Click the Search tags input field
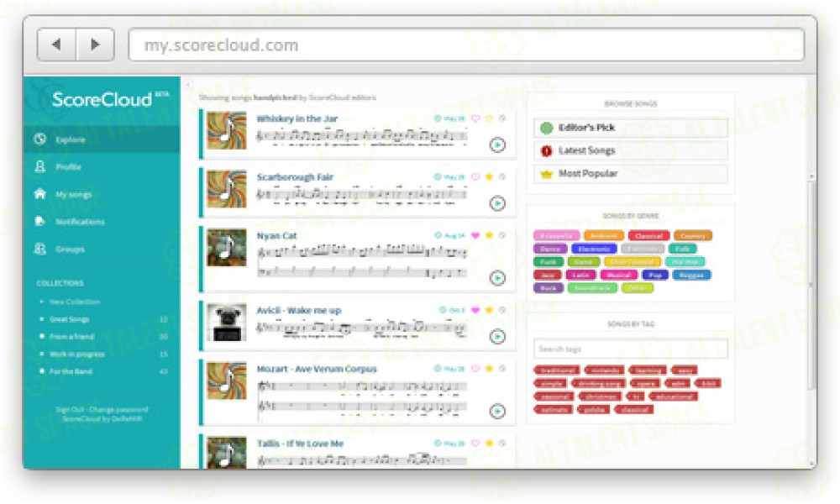 [631, 349]
